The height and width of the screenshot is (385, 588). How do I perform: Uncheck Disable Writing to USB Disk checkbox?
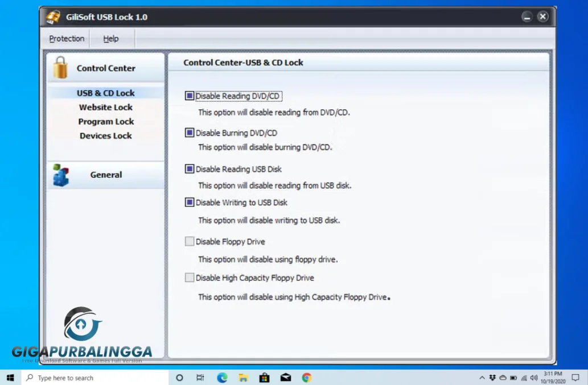tap(190, 202)
